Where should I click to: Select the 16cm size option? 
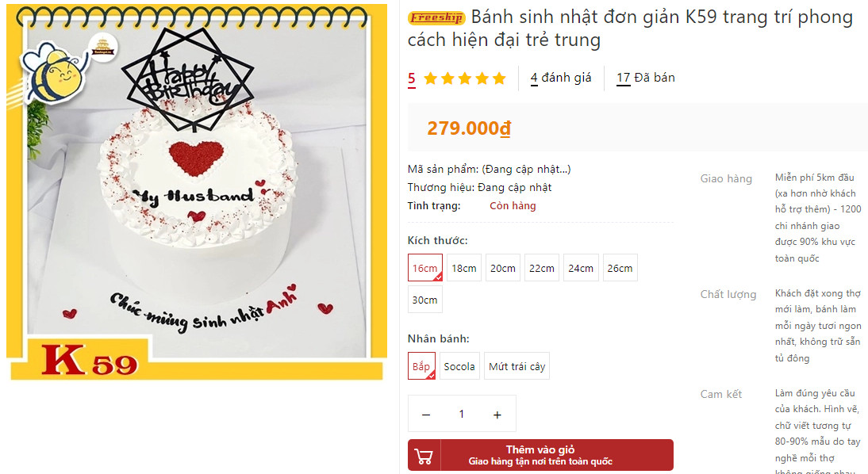click(x=425, y=268)
